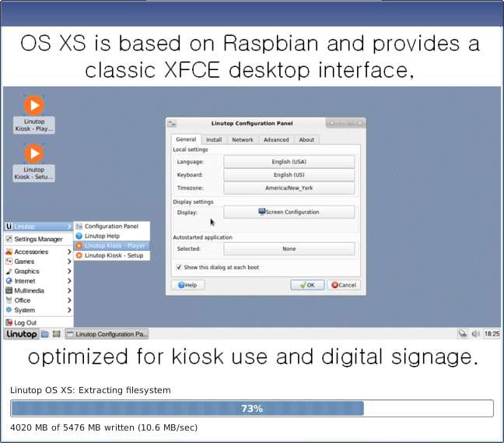Viewport: 504px width, 443px height.
Task: Click the volume speaker tray icon
Action: (x=475, y=334)
